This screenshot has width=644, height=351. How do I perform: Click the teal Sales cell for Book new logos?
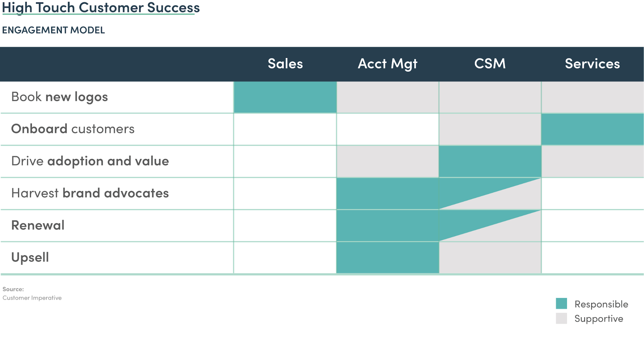(285, 97)
